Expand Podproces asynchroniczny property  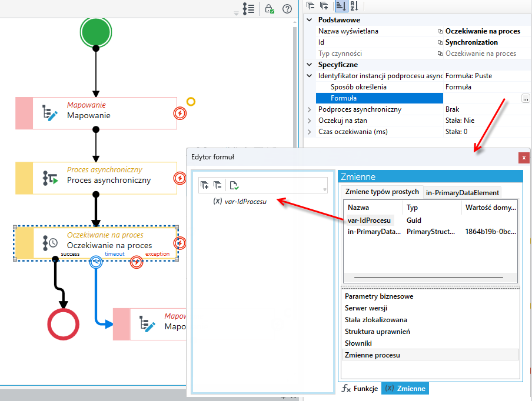click(309, 109)
